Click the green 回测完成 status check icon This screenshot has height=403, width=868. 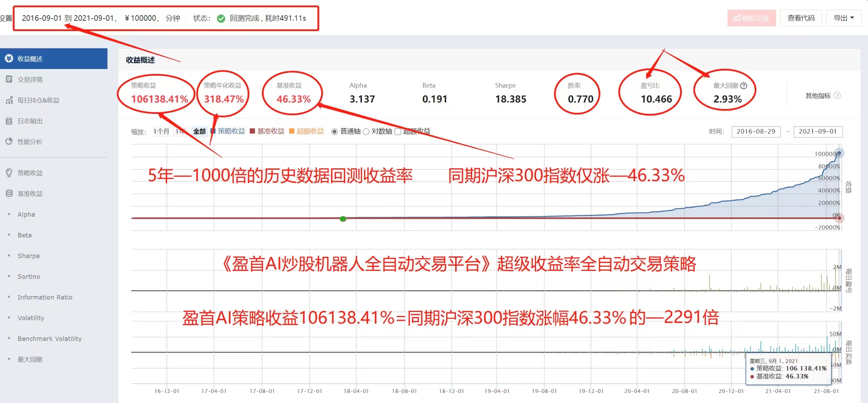coord(221,18)
